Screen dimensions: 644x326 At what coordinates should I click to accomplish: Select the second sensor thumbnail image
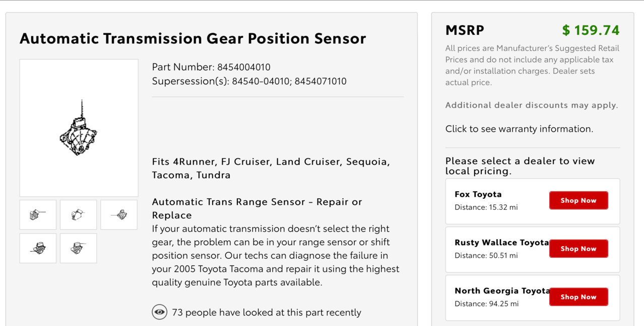79,214
